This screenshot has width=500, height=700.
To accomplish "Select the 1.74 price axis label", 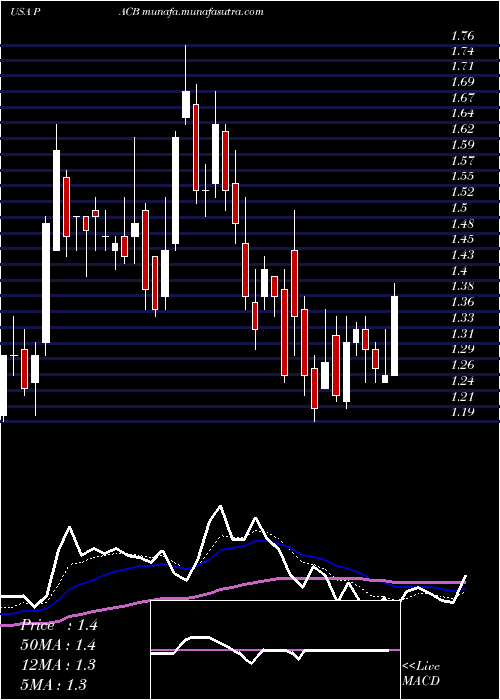I will coord(462,51).
